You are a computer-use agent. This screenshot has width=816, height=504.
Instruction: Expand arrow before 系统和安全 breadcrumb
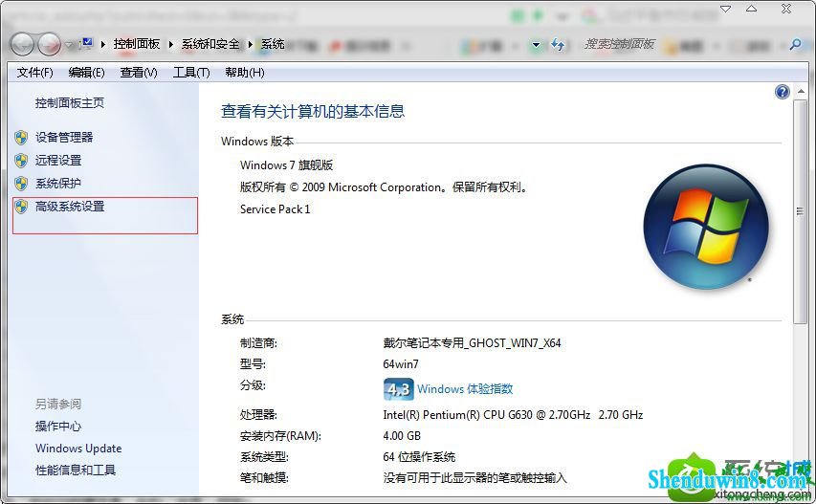(170, 45)
